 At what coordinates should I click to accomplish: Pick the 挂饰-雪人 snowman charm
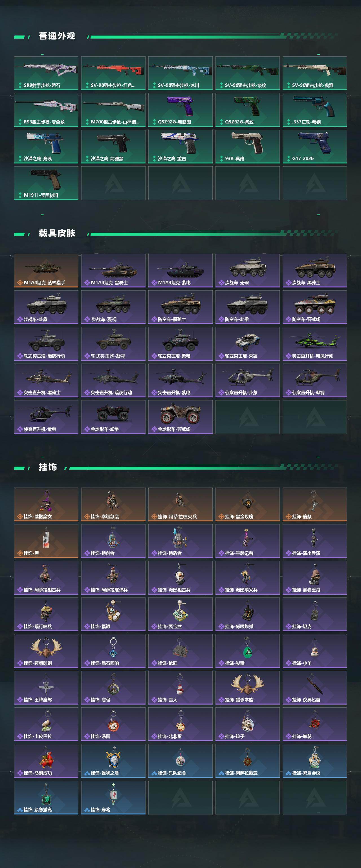pos(180,687)
